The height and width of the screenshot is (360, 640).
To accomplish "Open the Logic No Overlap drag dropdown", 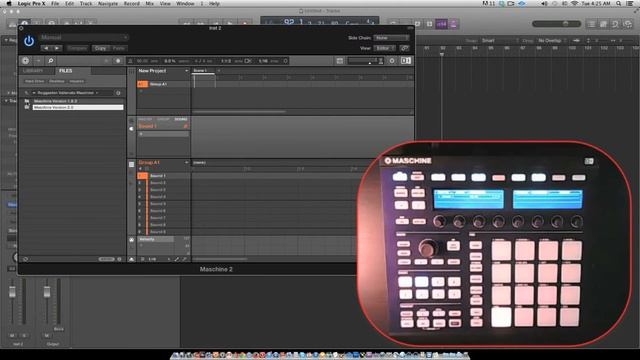I will pyautogui.click(x=551, y=40).
